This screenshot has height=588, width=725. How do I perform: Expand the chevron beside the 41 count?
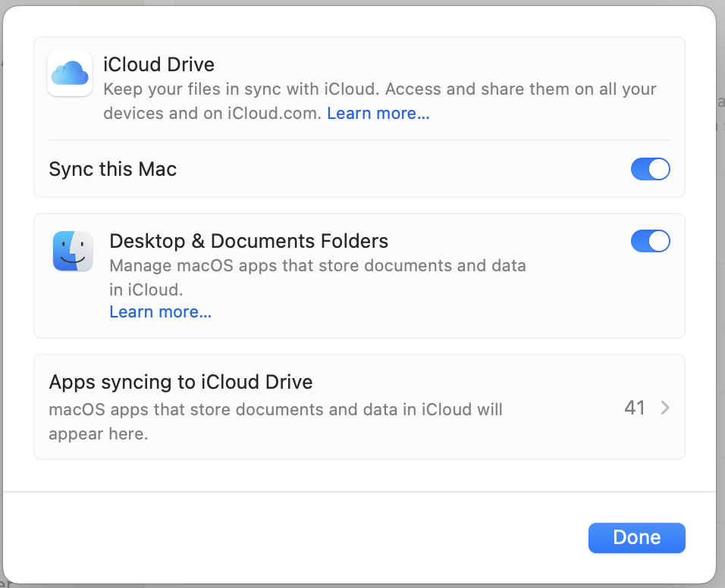(x=665, y=408)
